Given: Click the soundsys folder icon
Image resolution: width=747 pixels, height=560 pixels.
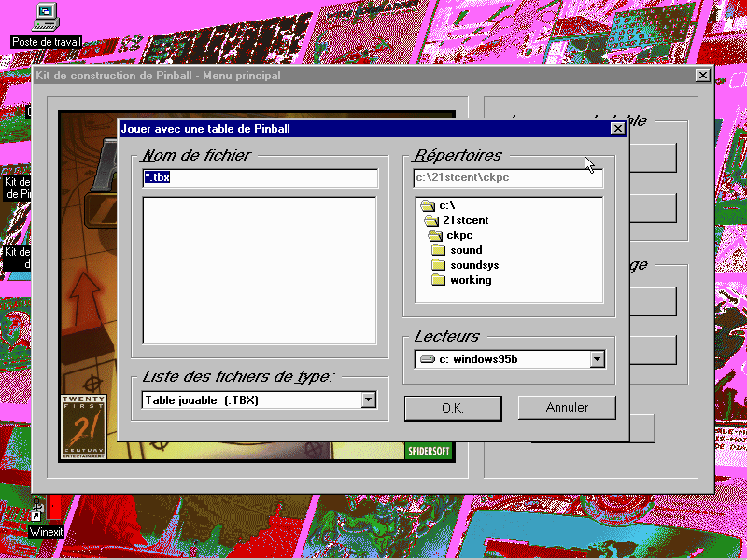Looking at the screenshot, I should click(439, 265).
